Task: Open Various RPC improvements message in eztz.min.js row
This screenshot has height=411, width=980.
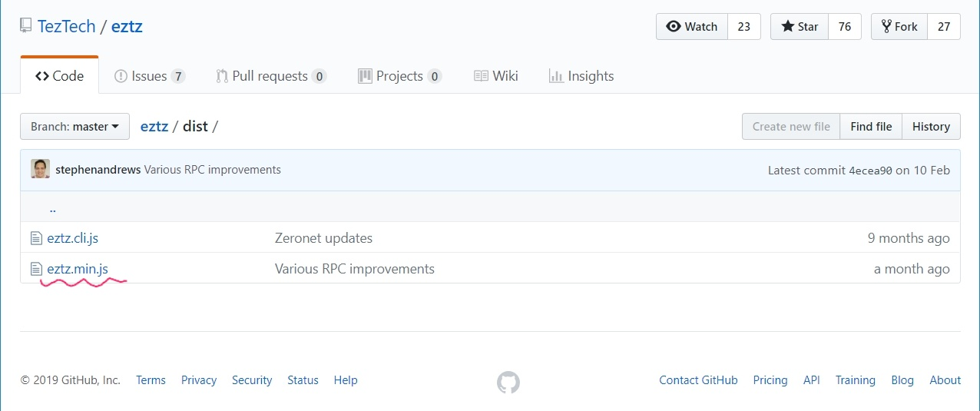Action: pyautogui.click(x=355, y=269)
